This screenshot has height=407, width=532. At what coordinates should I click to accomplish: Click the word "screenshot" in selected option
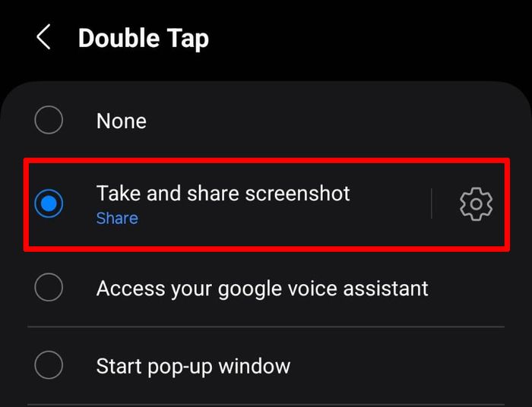[298, 194]
